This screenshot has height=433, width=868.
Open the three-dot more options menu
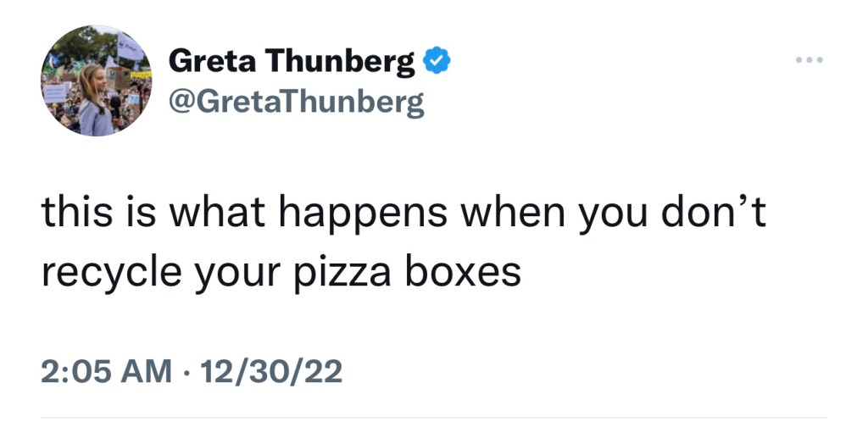click(x=810, y=61)
